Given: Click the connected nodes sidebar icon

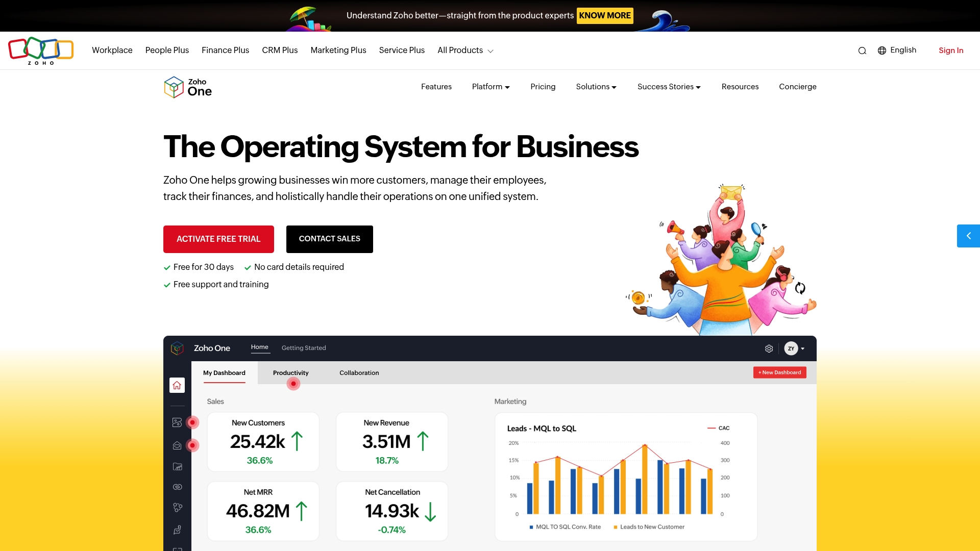Looking at the screenshot, I should click(x=177, y=508).
